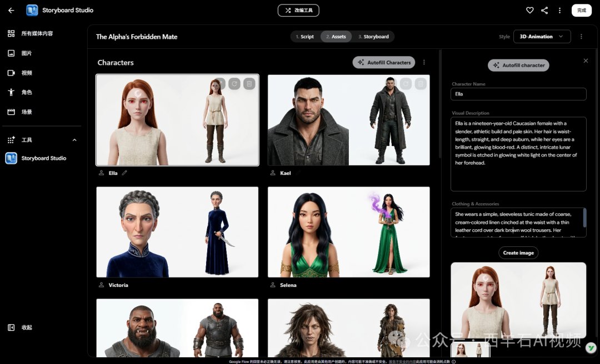This screenshot has width=600, height=364.
Task: Favorite the app with the heart icon
Action: point(529,11)
